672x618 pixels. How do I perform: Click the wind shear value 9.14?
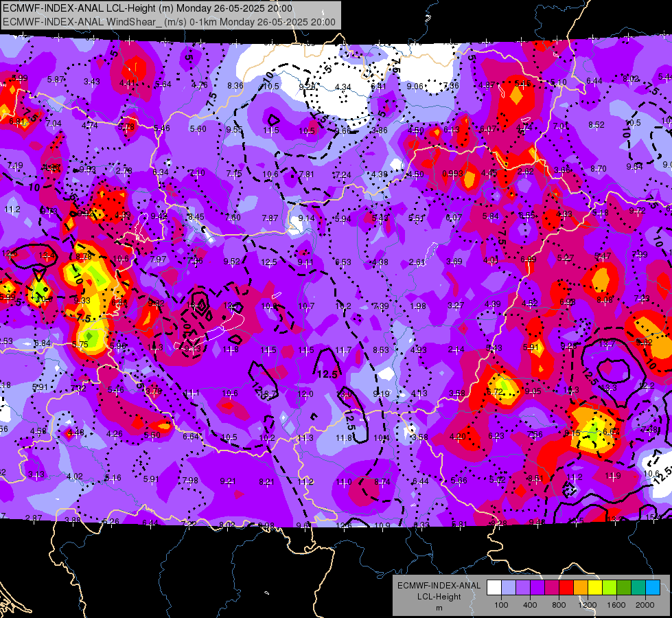306,218
